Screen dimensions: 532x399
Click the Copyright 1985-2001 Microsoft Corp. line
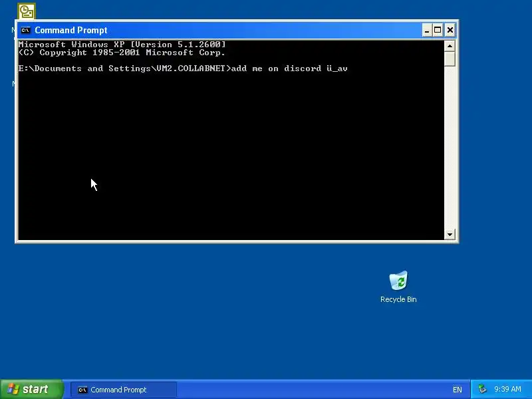[122, 53]
